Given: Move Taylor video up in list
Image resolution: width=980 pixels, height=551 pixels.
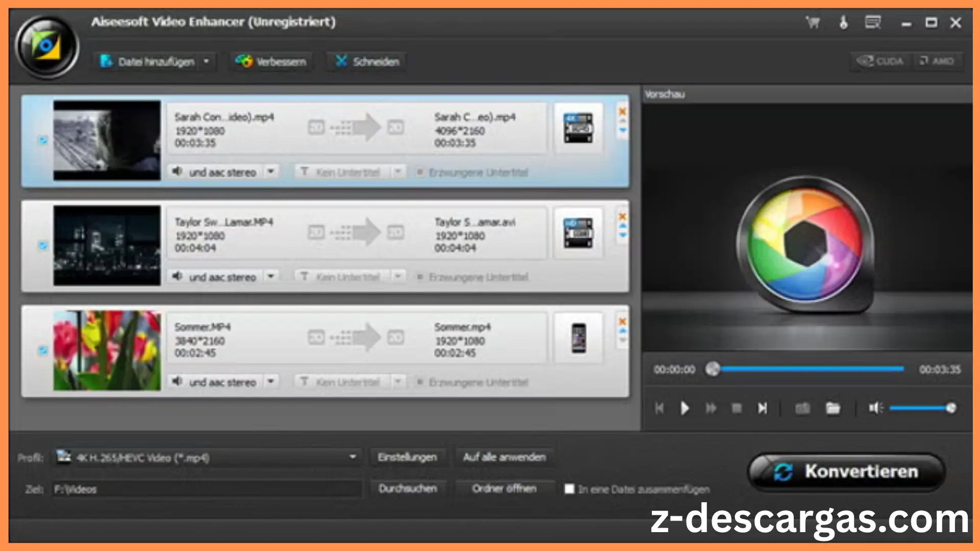Looking at the screenshot, I should (623, 226).
